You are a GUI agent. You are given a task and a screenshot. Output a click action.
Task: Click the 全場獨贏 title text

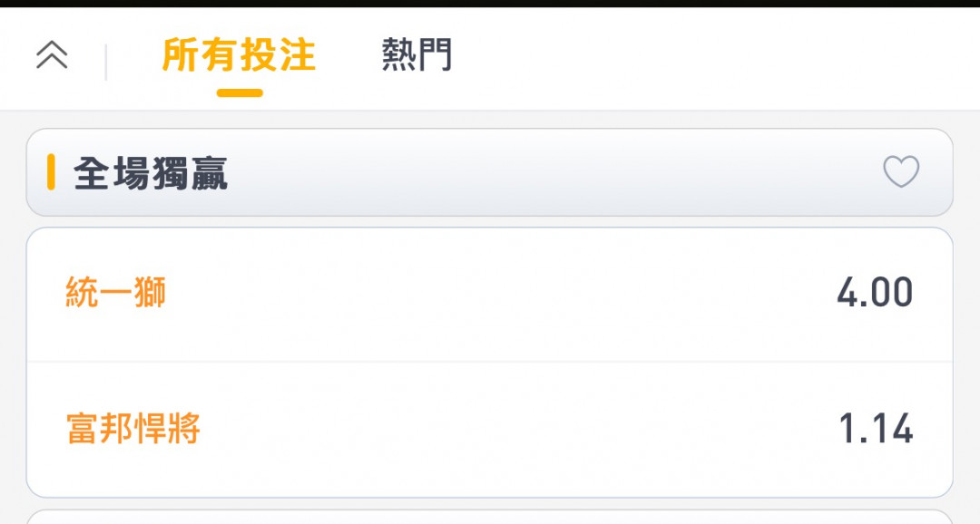(x=151, y=173)
